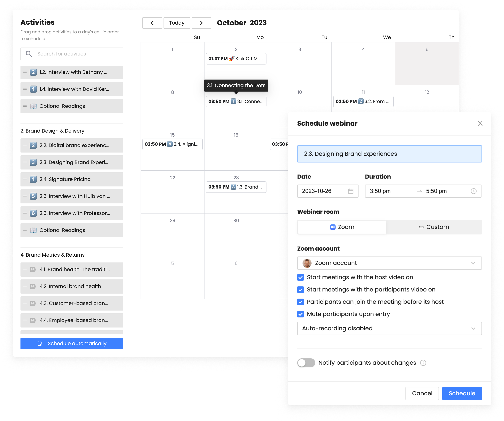504x421 pixels.
Task: Click the Search for activities field
Action: [x=72, y=54]
